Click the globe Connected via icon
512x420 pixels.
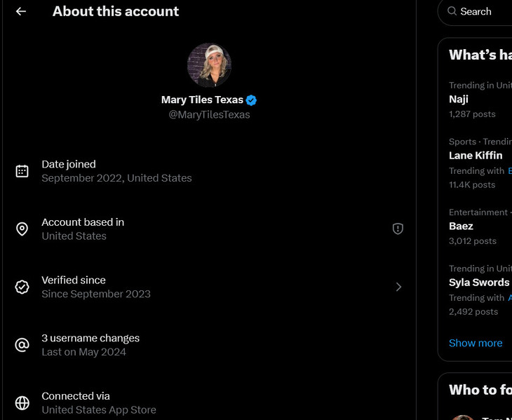point(22,403)
